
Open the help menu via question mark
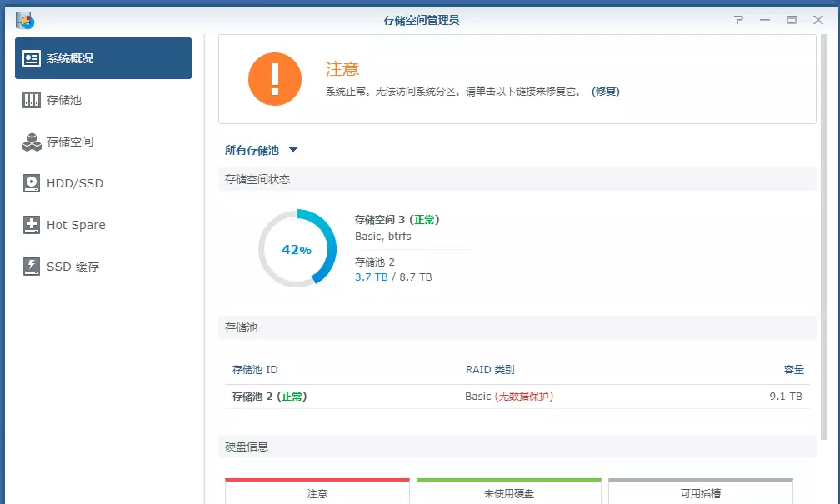(x=738, y=19)
